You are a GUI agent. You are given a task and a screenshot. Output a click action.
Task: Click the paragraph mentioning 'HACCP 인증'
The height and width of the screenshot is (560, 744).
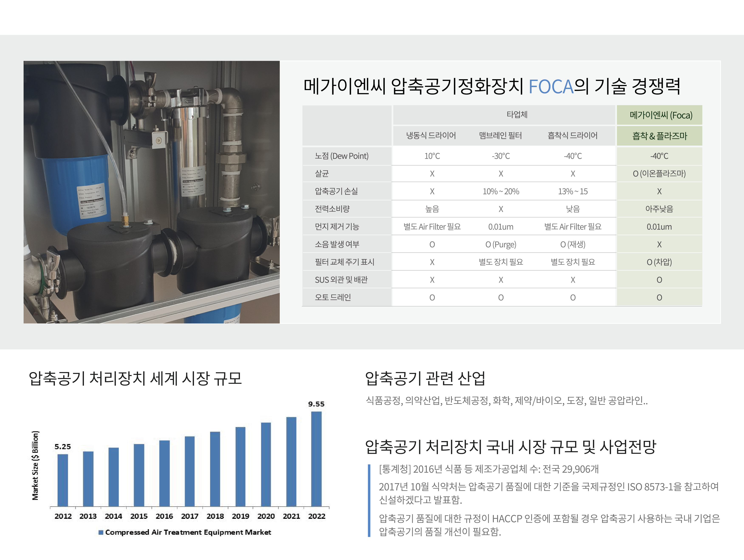click(550, 525)
